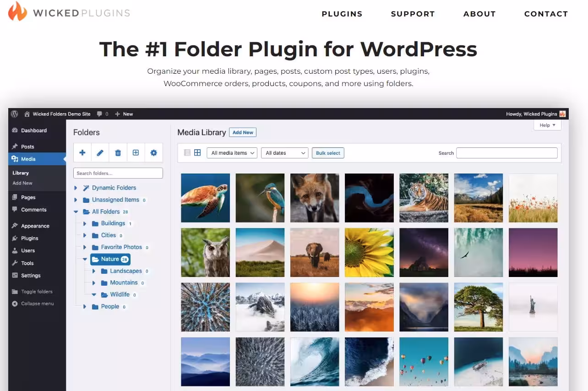Enable Bulk select mode

point(328,153)
